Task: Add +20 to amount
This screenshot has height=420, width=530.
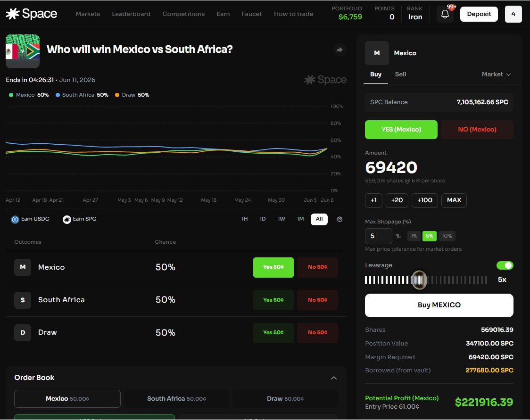Action: 397,200
